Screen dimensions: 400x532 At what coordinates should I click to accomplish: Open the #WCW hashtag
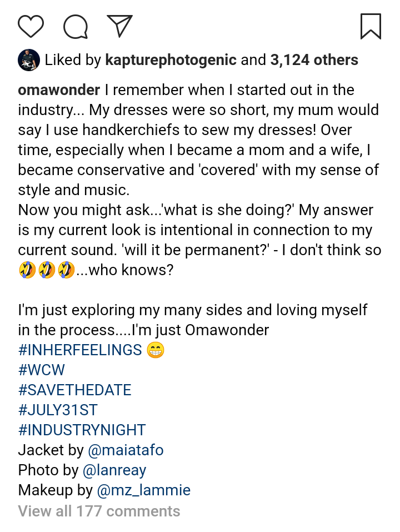[41, 370]
